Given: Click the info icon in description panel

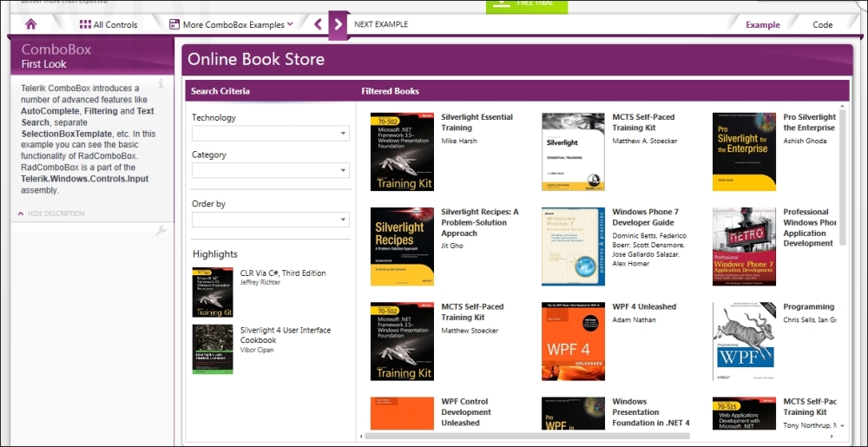Looking at the screenshot, I should pyautogui.click(x=161, y=83).
